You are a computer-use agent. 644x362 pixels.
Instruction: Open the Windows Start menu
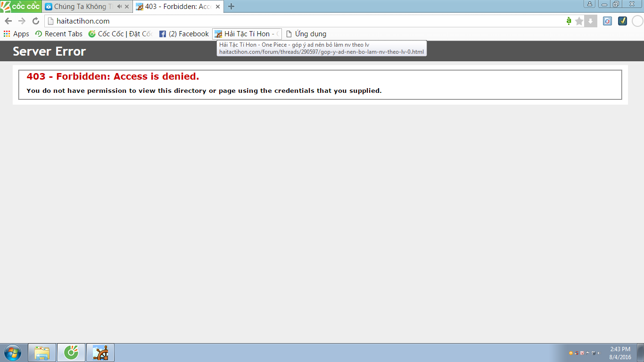(x=13, y=353)
